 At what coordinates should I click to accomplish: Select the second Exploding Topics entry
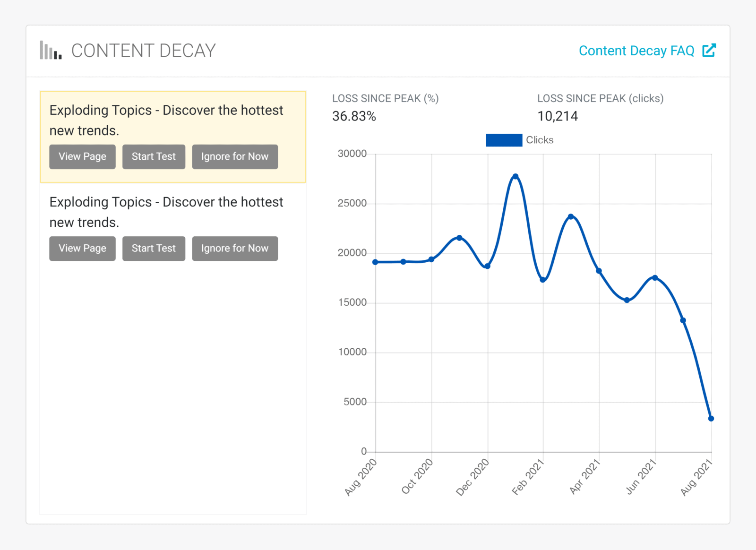[166, 212]
